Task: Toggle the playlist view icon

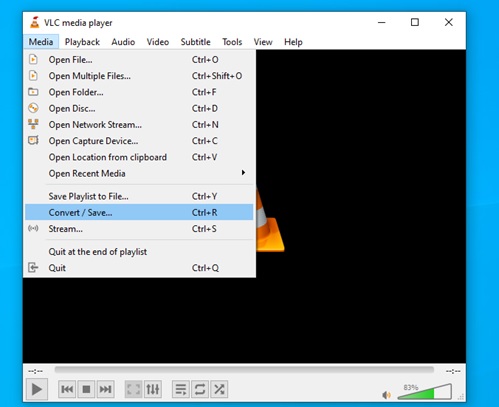Action: [x=181, y=389]
